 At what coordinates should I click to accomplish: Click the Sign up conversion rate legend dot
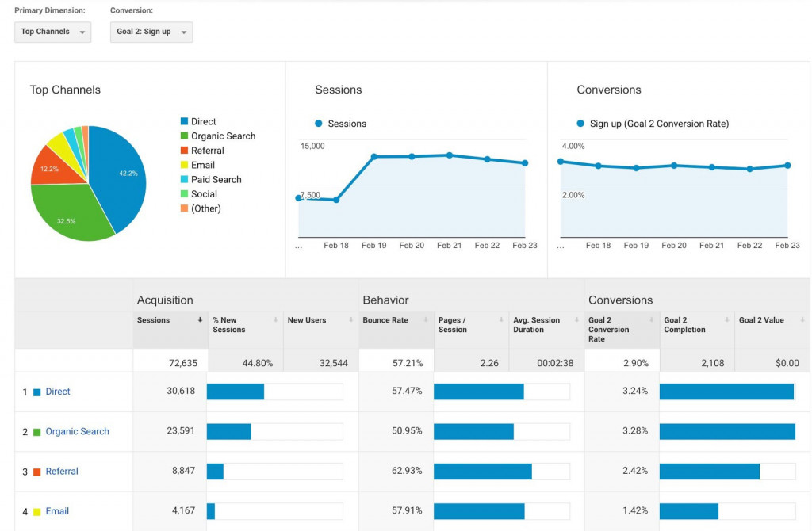(582, 124)
